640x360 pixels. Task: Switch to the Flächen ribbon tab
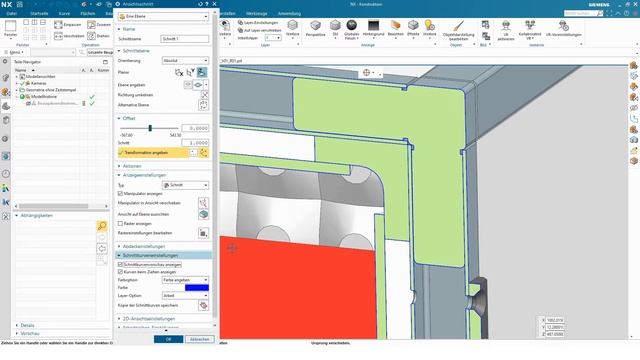87,13
